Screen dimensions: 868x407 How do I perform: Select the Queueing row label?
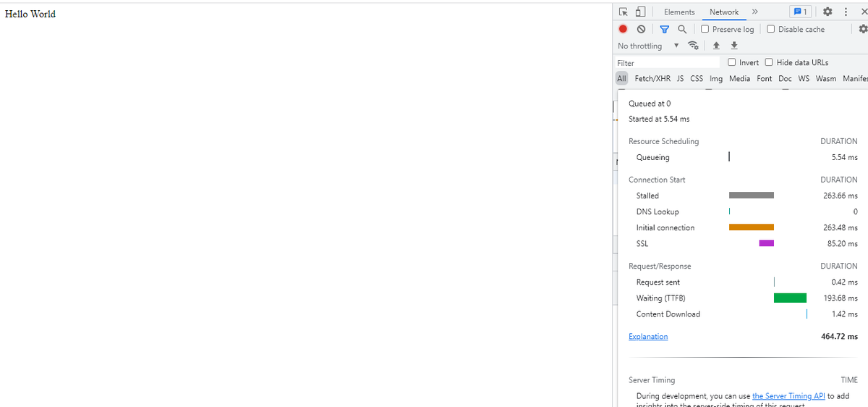[x=653, y=157]
